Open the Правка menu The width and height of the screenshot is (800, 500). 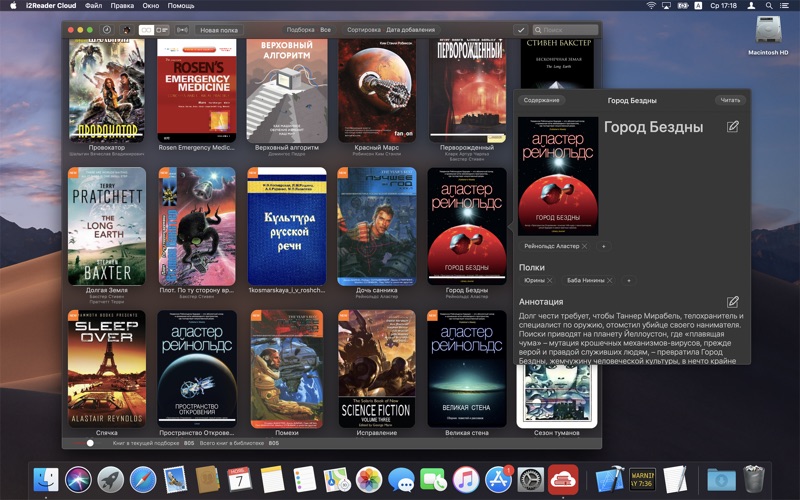pos(122,6)
